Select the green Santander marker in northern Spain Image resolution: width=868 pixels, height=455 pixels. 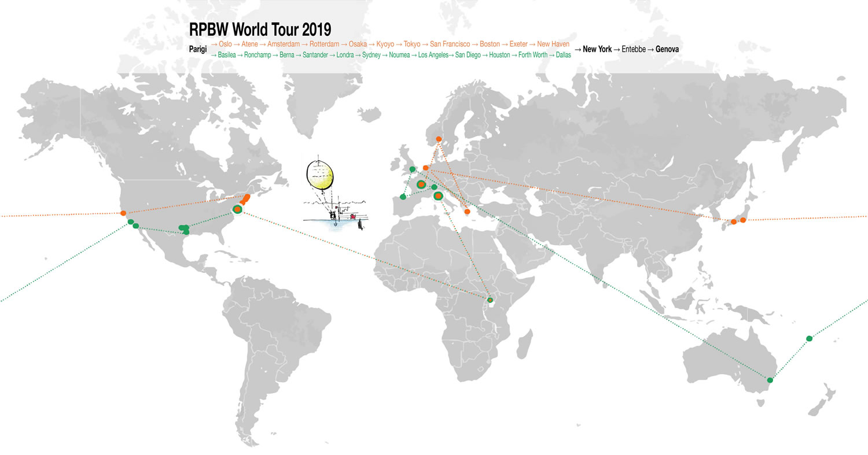coord(403,197)
